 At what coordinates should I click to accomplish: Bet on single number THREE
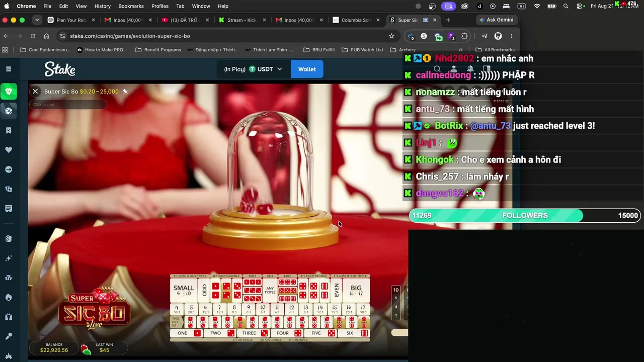(x=253, y=333)
